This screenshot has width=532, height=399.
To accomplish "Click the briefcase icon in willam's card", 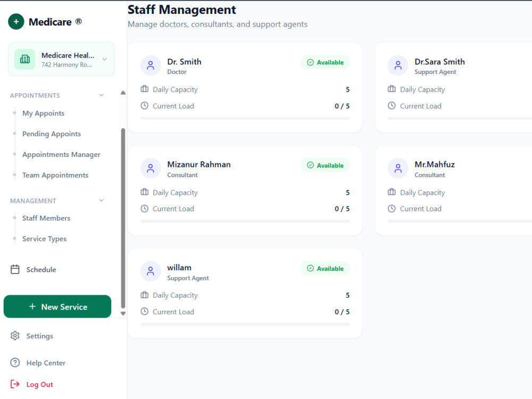I will 145,295.
